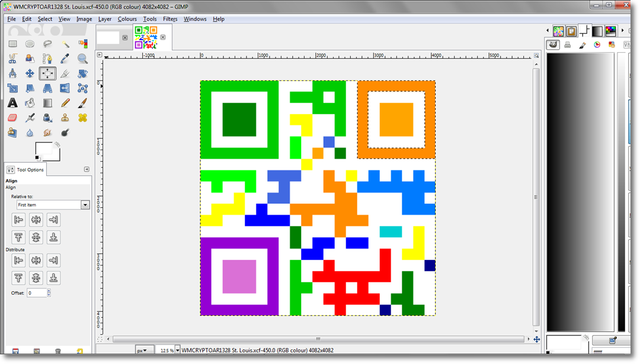The width and height of the screenshot is (640, 364).
Task: Select the Color Picker eyedropper tool
Action: (x=65, y=59)
